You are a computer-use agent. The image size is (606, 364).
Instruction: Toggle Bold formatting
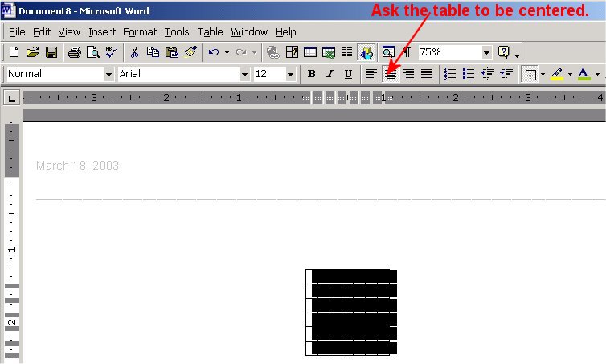311,74
